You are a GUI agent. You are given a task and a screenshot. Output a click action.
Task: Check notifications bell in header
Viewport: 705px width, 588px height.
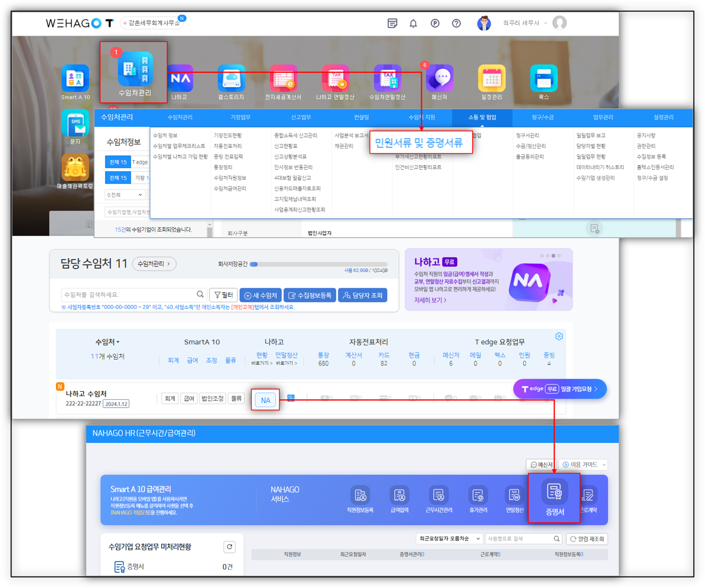pos(413,23)
